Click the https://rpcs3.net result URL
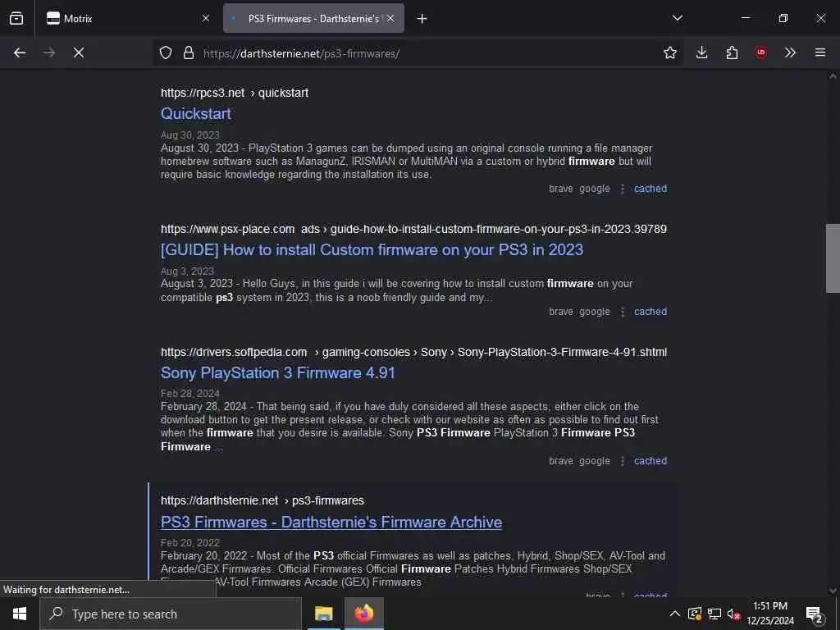 coord(203,93)
